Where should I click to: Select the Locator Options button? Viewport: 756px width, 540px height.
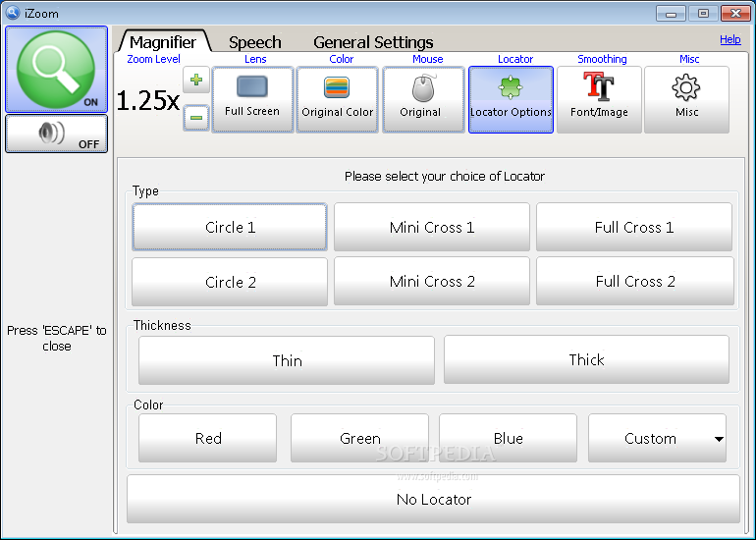(512, 100)
